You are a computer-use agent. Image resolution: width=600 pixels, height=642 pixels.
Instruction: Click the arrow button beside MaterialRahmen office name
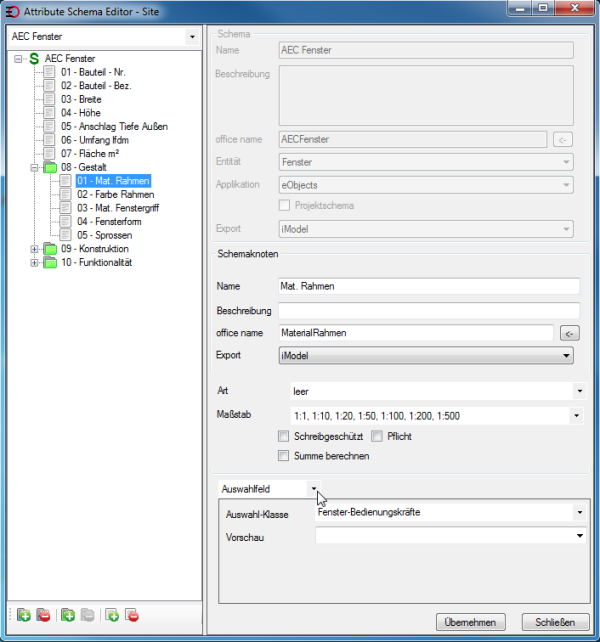[x=569, y=333]
